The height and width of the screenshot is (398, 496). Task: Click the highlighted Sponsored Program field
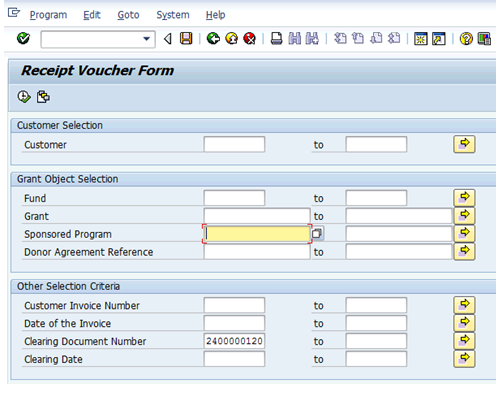point(257,234)
